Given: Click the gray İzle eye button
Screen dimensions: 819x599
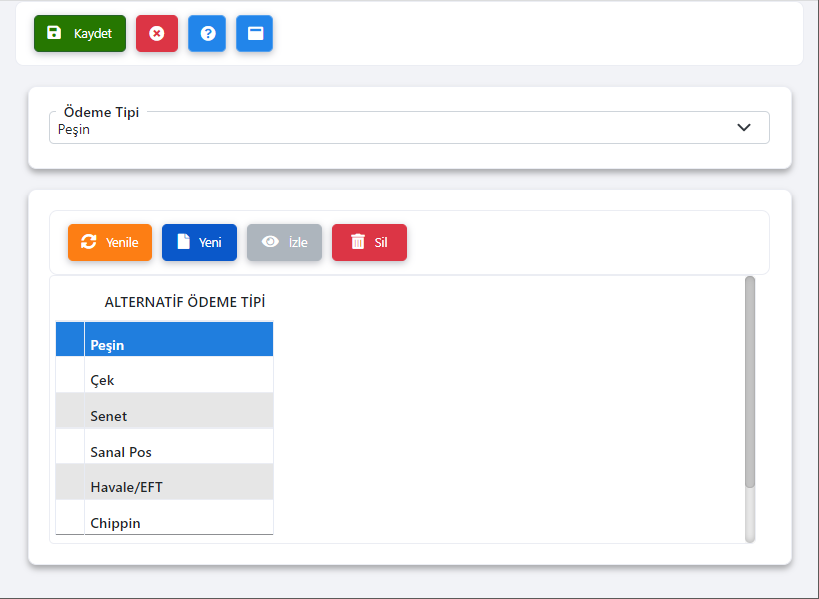Looking at the screenshot, I should (x=284, y=242).
